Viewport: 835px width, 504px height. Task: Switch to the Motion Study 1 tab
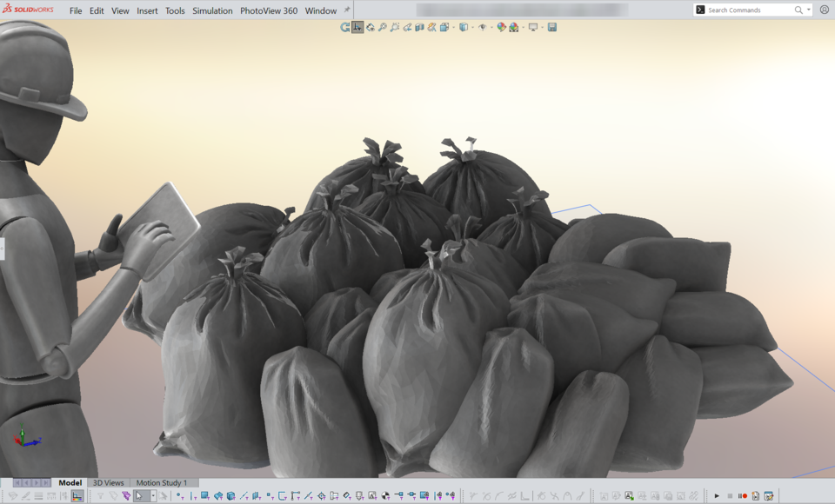tap(160, 482)
